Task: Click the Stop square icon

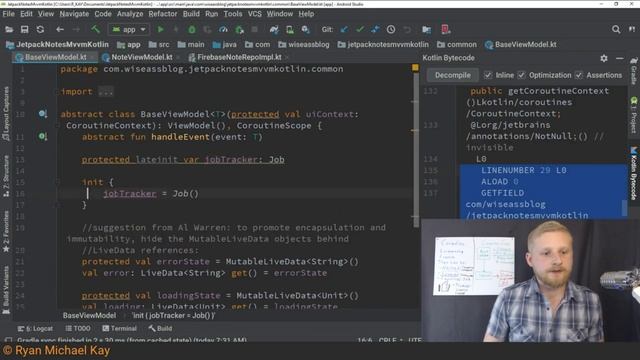Action: click(x=255, y=29)
